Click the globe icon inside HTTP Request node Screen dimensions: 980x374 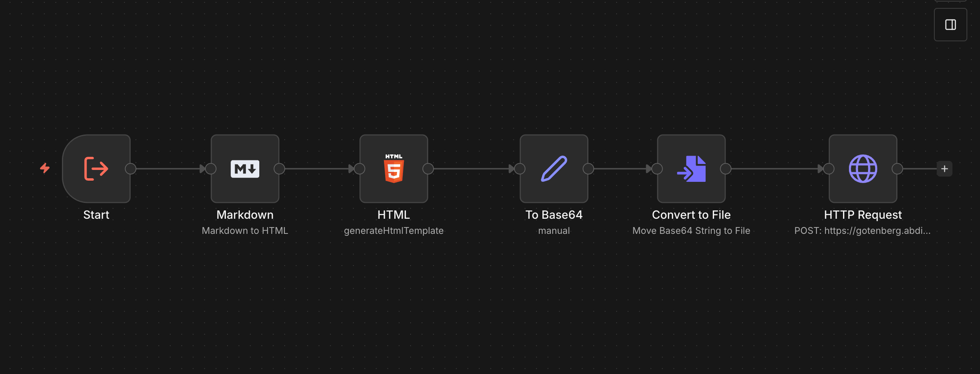coord(862,168)
